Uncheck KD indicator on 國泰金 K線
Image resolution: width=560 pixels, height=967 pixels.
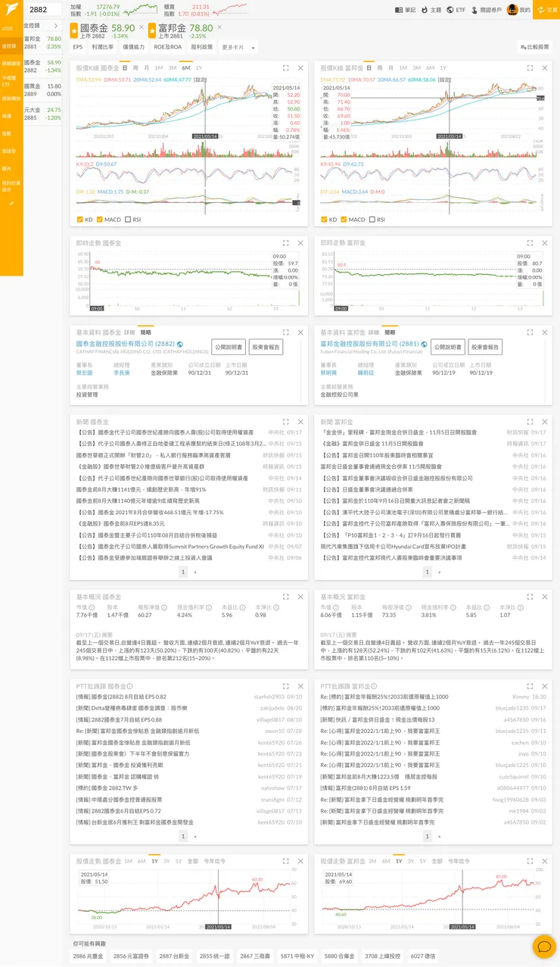tap(81, 220)
